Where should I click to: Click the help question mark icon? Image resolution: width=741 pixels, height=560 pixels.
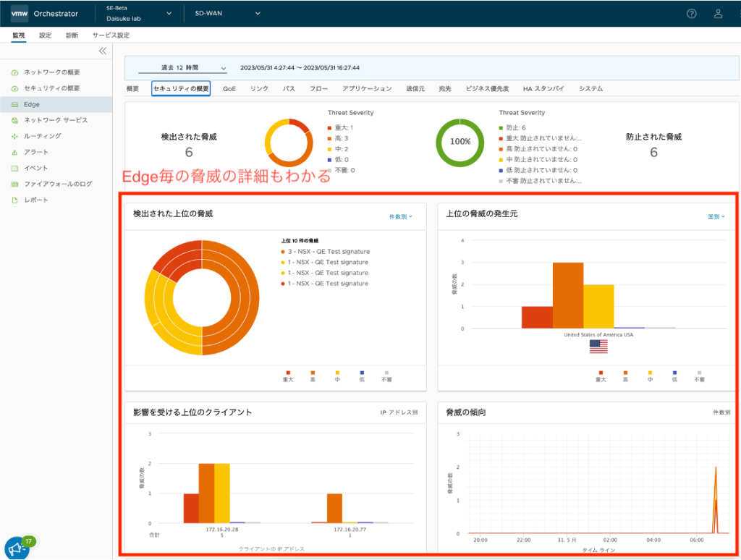691,14
